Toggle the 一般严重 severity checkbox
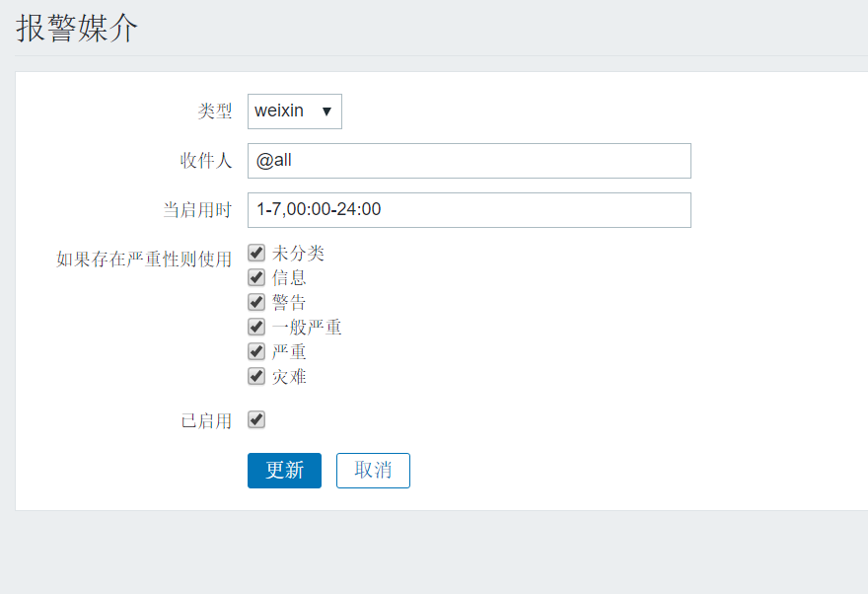 [256, 327]
